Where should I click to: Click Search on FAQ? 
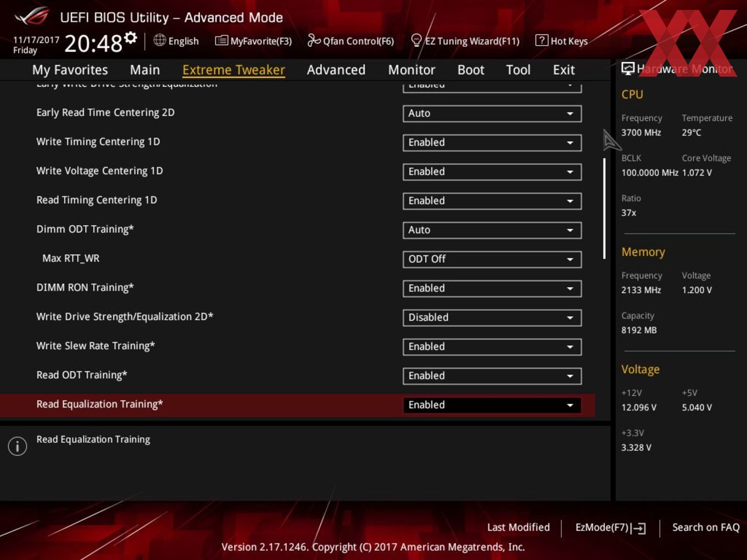pyautogui.click(x=706, y=527)
